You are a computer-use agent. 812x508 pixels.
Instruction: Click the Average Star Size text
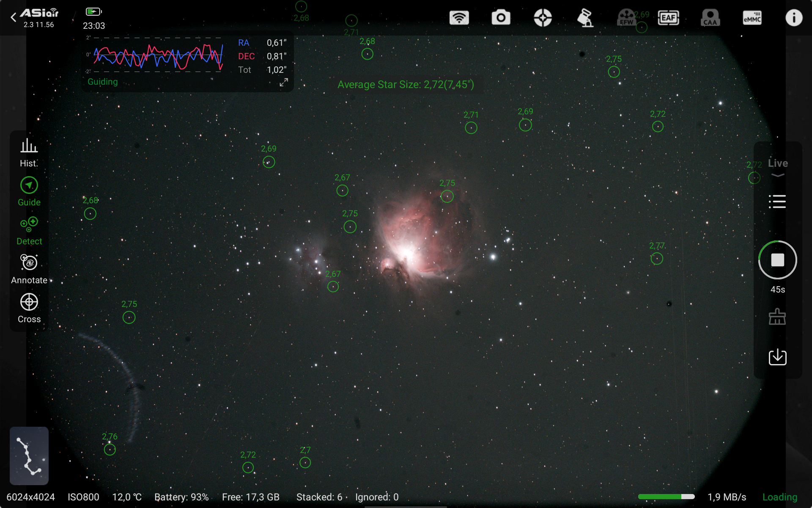coord(406,85)
